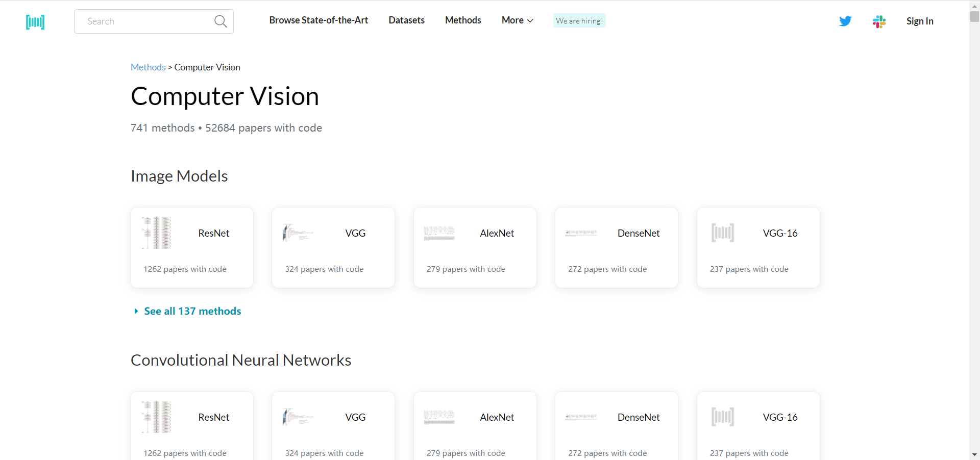Open the Slack icon
Image resolution: width=980 pixels, height=460 pixels.
coord(879,21)
